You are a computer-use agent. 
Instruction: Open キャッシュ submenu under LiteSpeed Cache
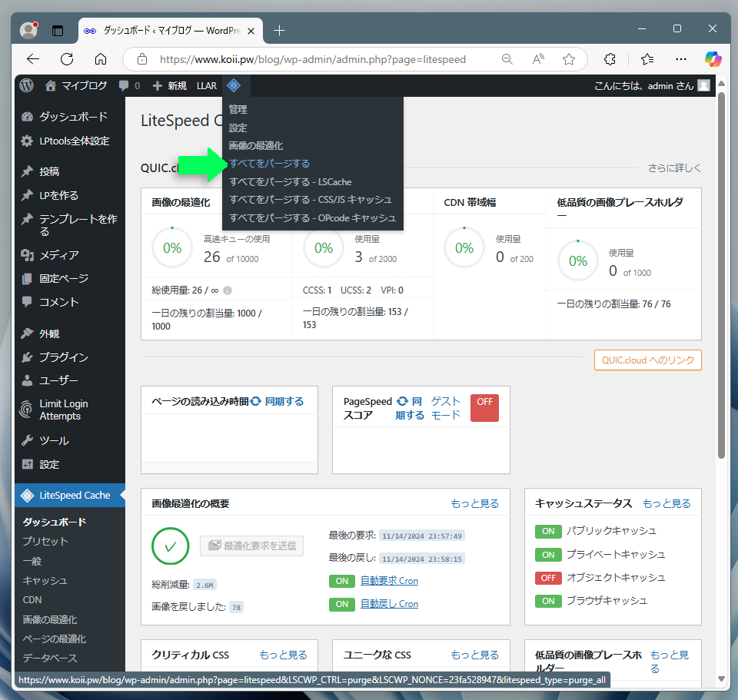45,580
